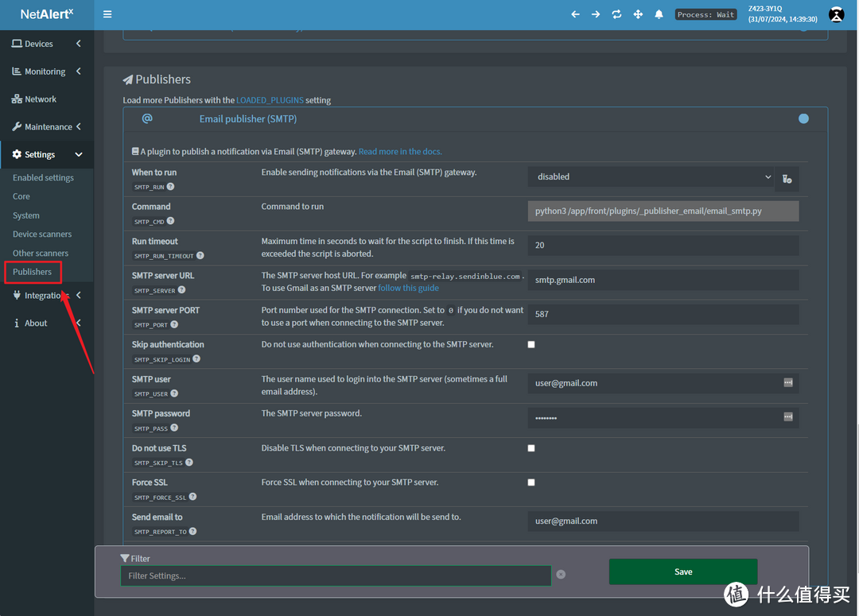The width and height of the screenshot is (859, 616).
Task: Open the LOADED_PLUGINS setting link
Action: [x=270, y=100]
